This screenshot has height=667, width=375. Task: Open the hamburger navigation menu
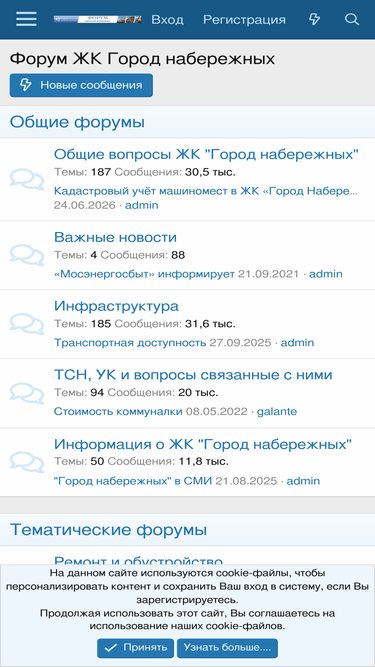click(26, 19)
